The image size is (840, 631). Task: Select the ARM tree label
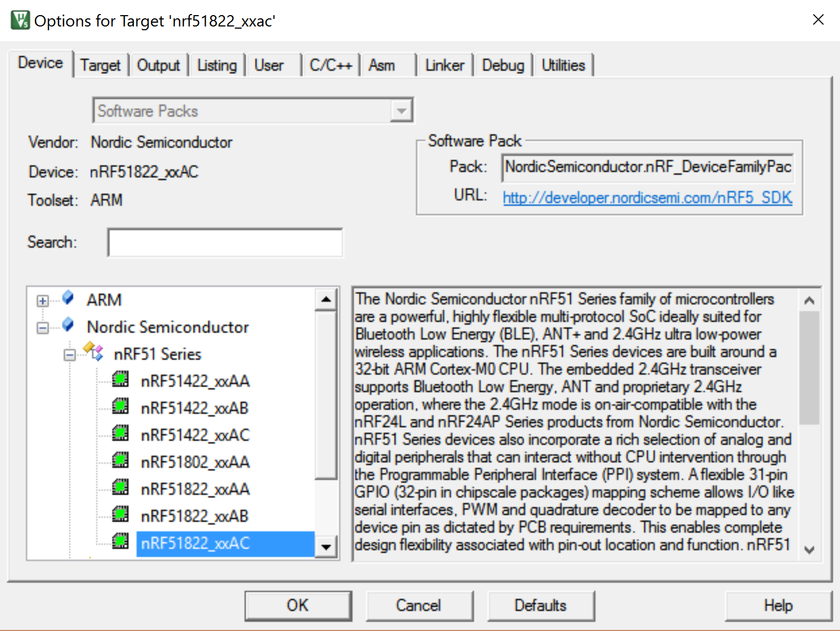click(104, 300)
